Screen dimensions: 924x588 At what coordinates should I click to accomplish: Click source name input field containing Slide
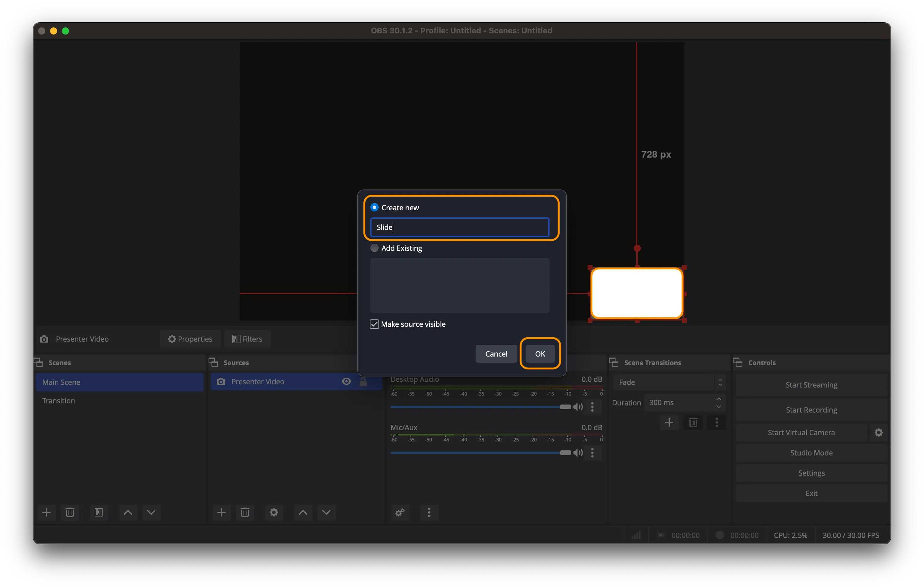coord(460,227)
